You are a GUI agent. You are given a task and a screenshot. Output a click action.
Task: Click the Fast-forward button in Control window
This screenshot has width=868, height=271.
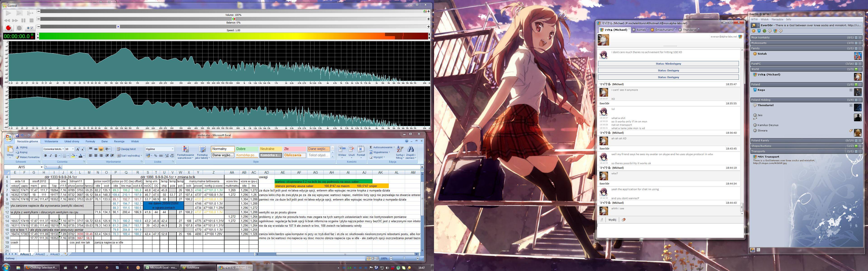click(15, 21)
